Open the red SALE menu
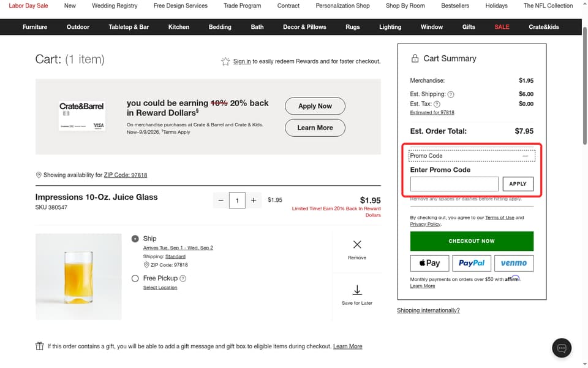The width and height of the screenshot is (588, 368). (x=502, y=27)
